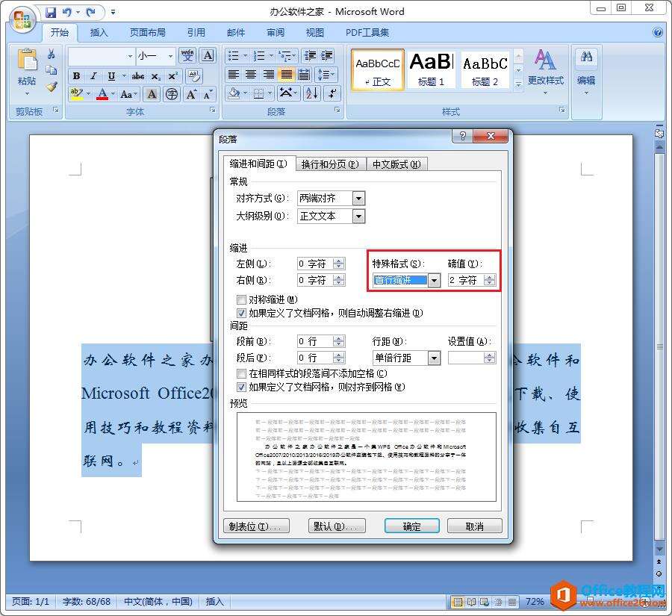Undo the last action
Image resolution: width=672 pixels, height=616 pixels.
coord(67,12)
